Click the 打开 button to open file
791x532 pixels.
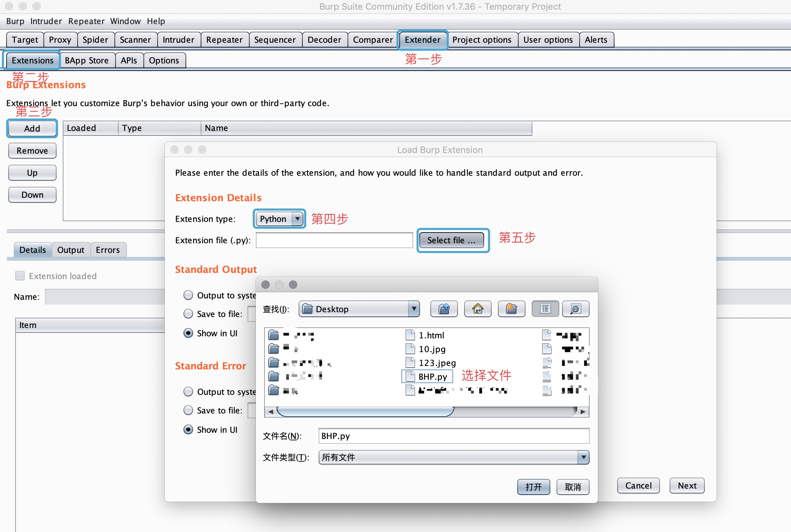(x=534, y=487)
